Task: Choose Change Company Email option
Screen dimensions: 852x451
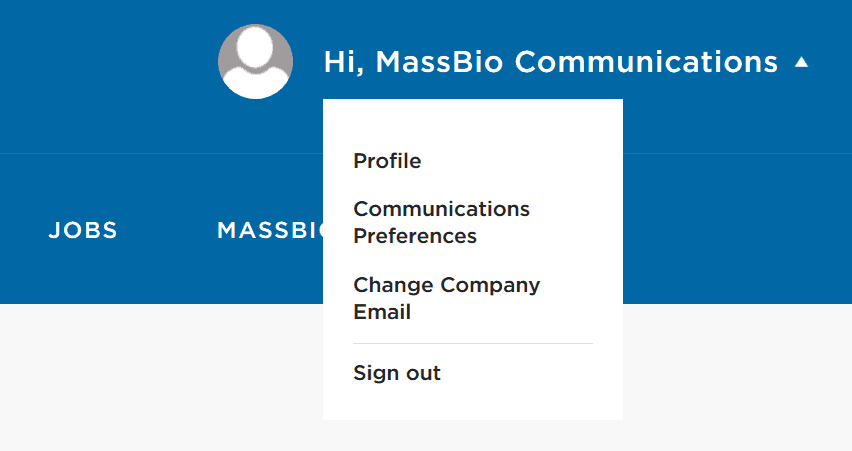Action: click(447, 298)
